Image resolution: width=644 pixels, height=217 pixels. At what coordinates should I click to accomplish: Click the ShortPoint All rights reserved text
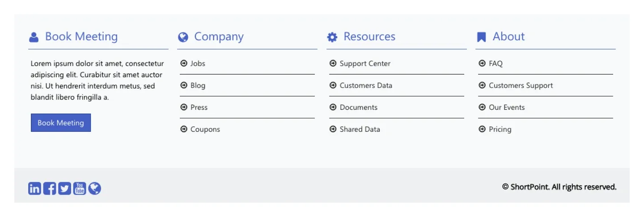click(x=559, y=187)
